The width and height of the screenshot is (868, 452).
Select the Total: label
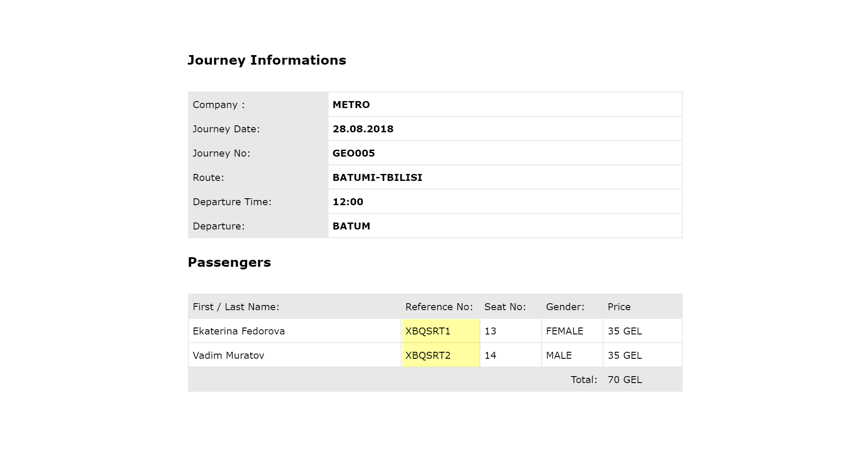[x=584, y=380]
